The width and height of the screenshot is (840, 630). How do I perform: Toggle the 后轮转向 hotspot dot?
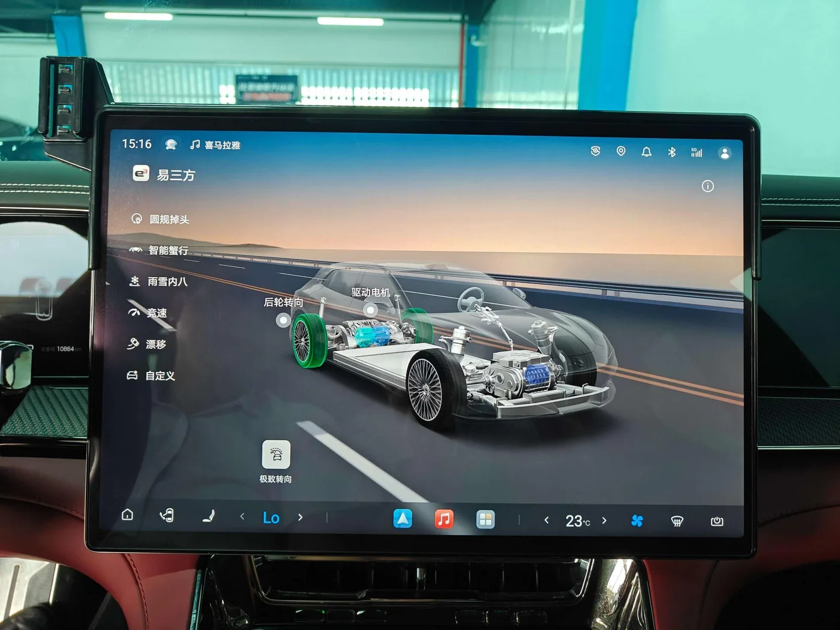(283, 320)
